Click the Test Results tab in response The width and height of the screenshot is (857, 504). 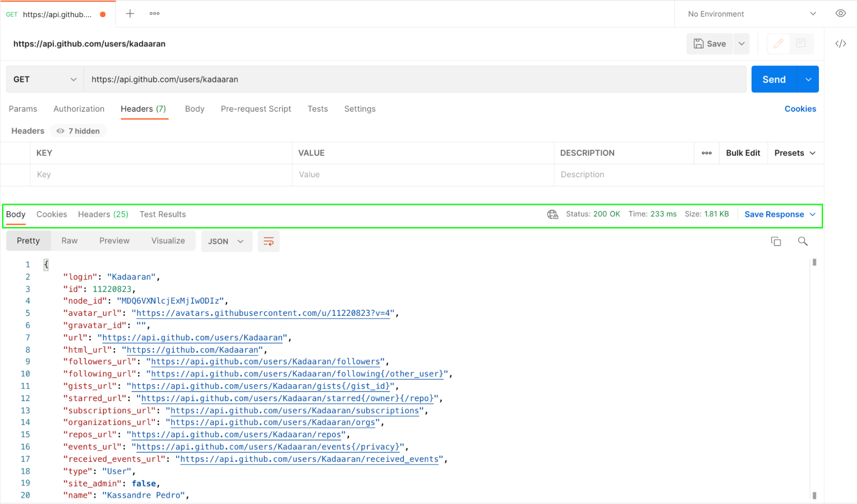162,214
